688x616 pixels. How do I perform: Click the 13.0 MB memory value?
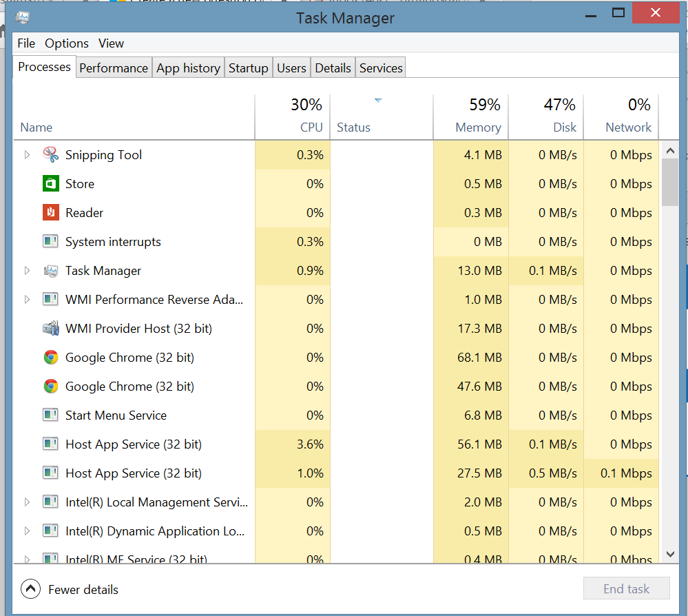(479, 271)
